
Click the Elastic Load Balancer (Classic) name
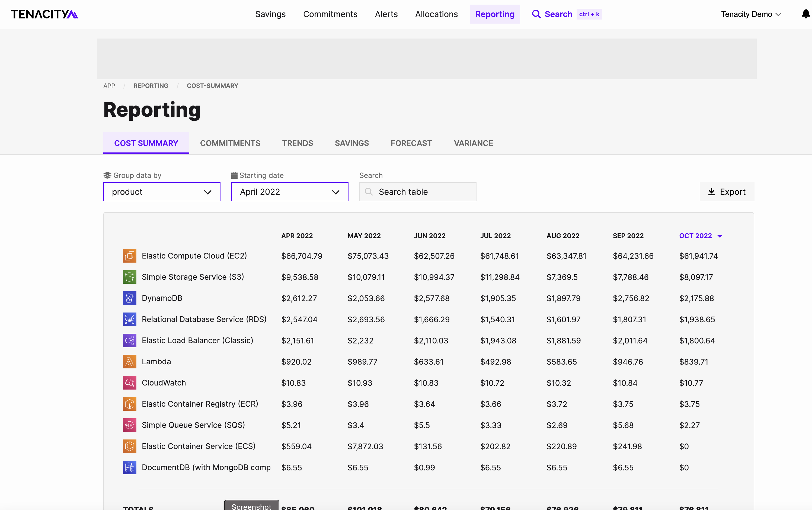[x=197, y=341]
